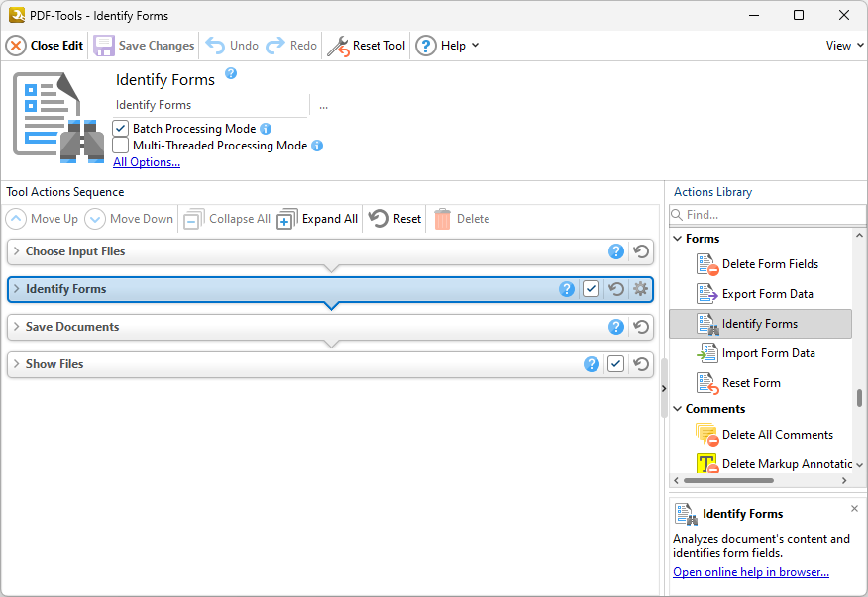
Task: Expand All action steps
Action: click(318, 219)
